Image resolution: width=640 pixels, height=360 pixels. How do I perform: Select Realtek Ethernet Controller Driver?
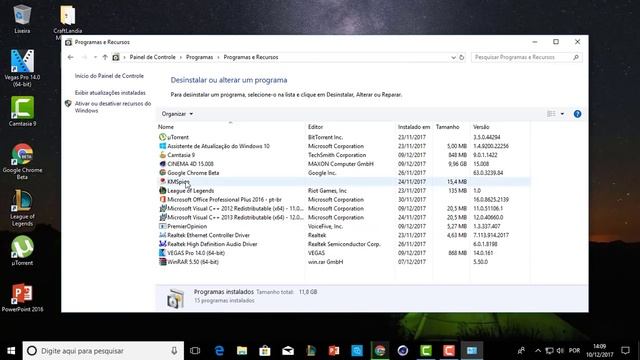click(x=344, y=236)
